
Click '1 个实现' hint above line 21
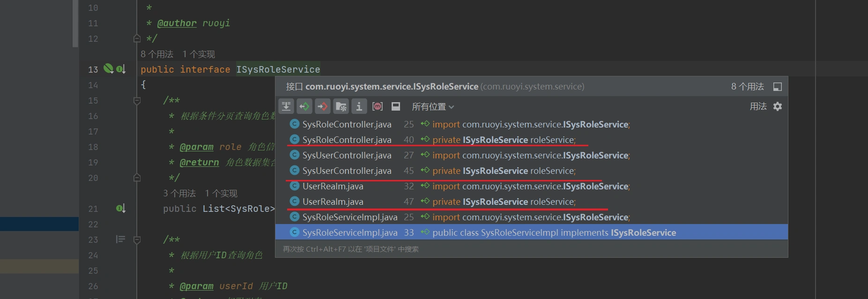click(221, 194)
